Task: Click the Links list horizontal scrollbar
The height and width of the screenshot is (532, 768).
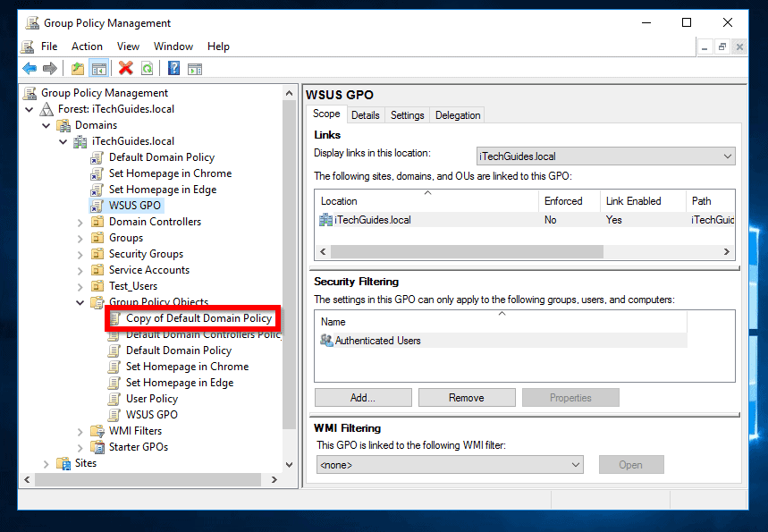Action: 525,251
